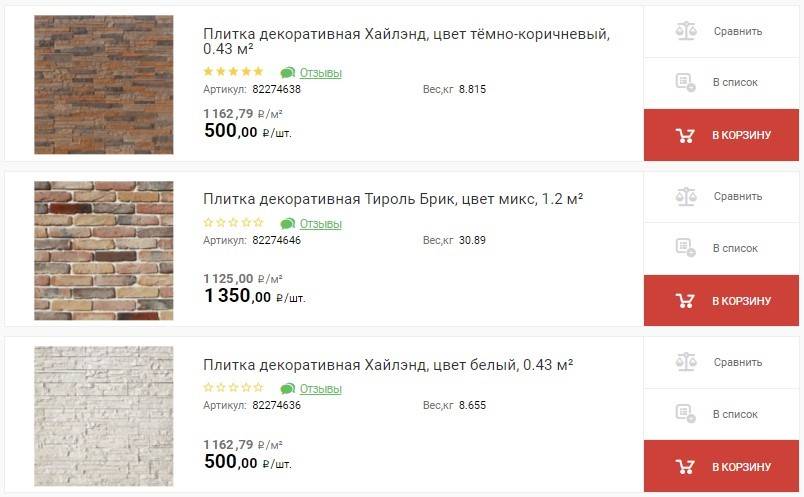The width and height of the screenshot is (804, 497).
Task: Open title of Тироль Брик микс tile
Action: [393, 199]
